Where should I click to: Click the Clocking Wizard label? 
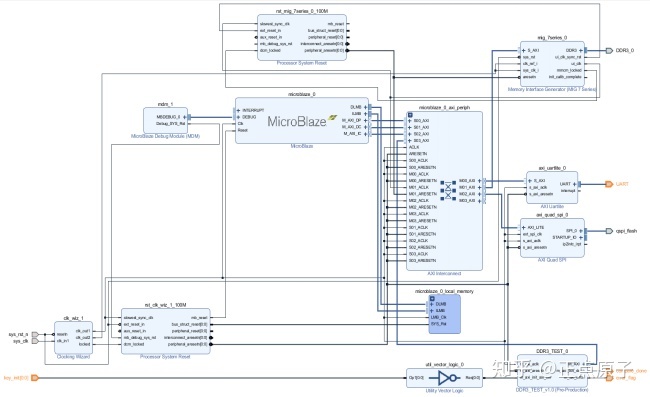[73, 357]
